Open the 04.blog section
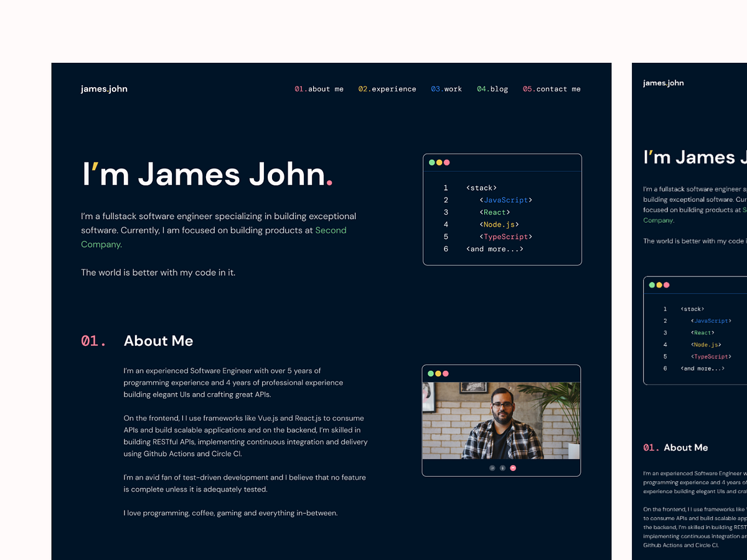 pyautogui.click(x=492, y=88)
